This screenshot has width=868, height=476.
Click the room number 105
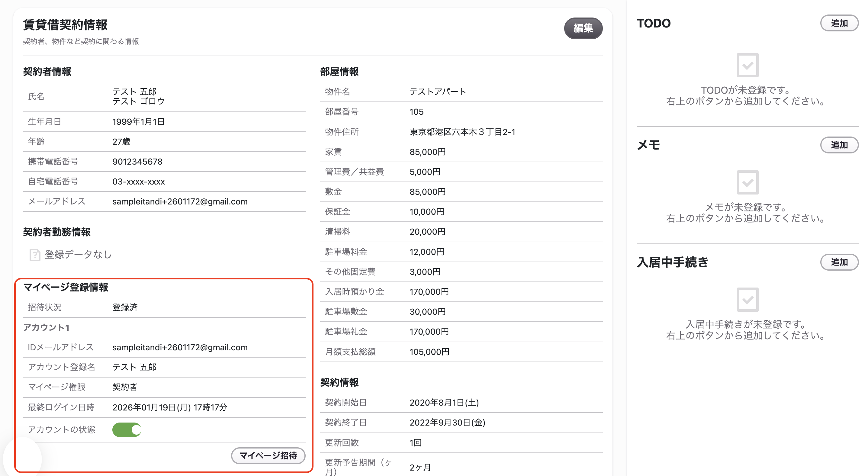(416, 112)
